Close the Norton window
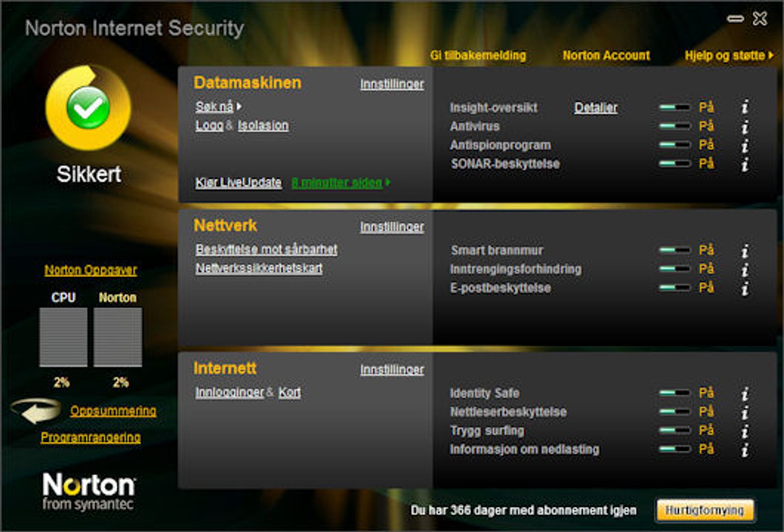The width and height of the screenshot is (784, 532). [760, 18]
